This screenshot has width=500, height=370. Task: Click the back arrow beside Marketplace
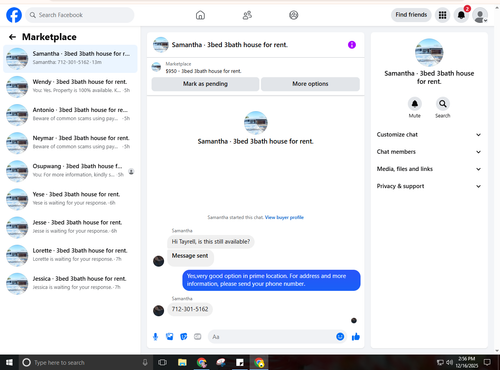coord(12,37)
